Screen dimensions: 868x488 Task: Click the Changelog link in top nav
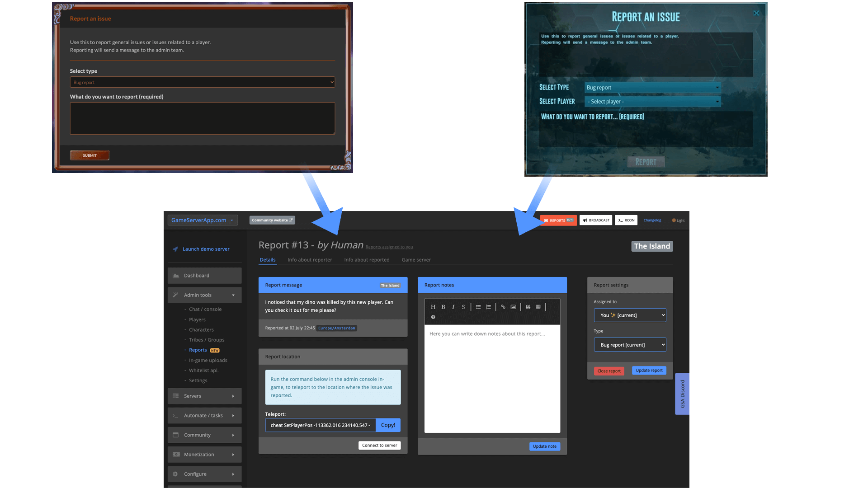pos(652,221)
